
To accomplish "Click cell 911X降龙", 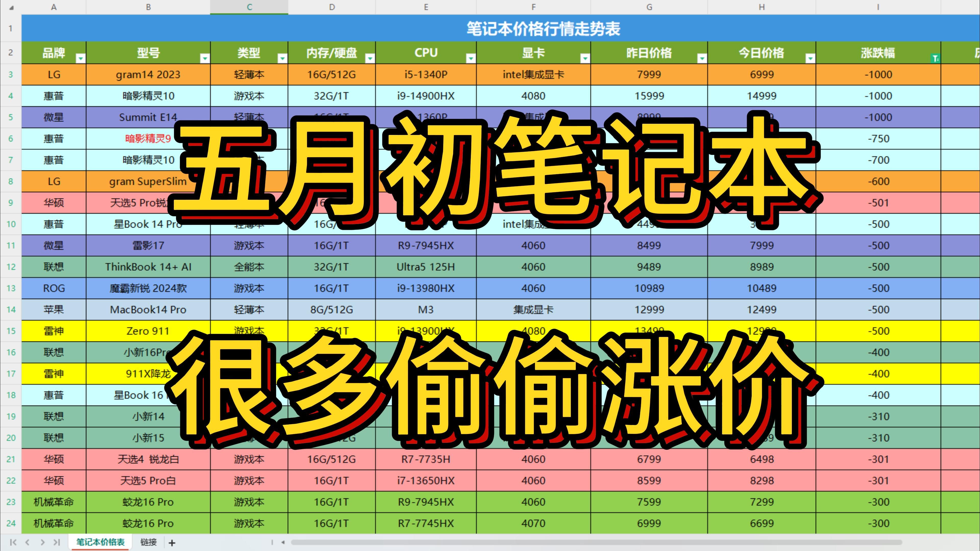I will 148,374.
